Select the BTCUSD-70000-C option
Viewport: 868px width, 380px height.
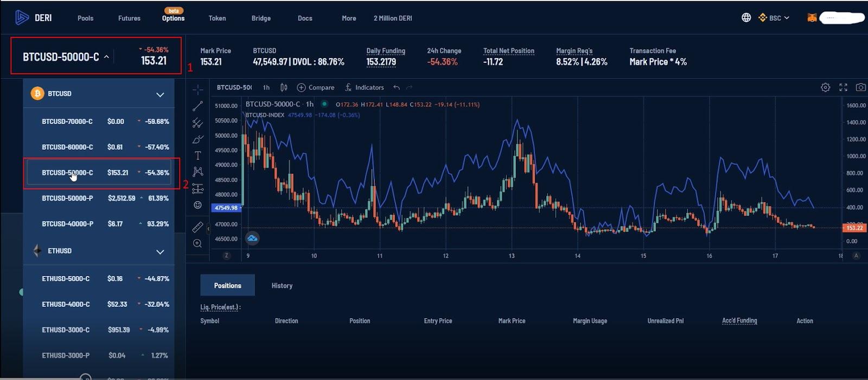pyautogui.click(x=99, y=121)
